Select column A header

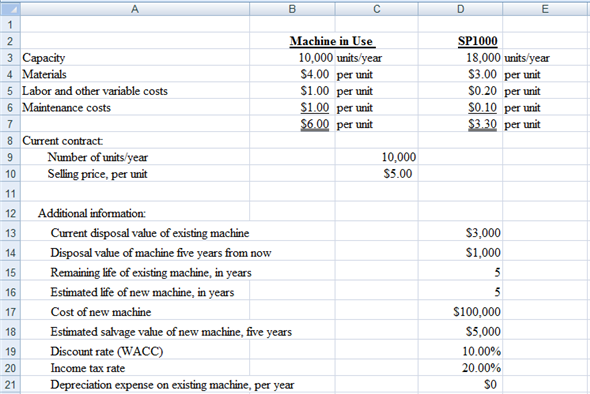135,9
